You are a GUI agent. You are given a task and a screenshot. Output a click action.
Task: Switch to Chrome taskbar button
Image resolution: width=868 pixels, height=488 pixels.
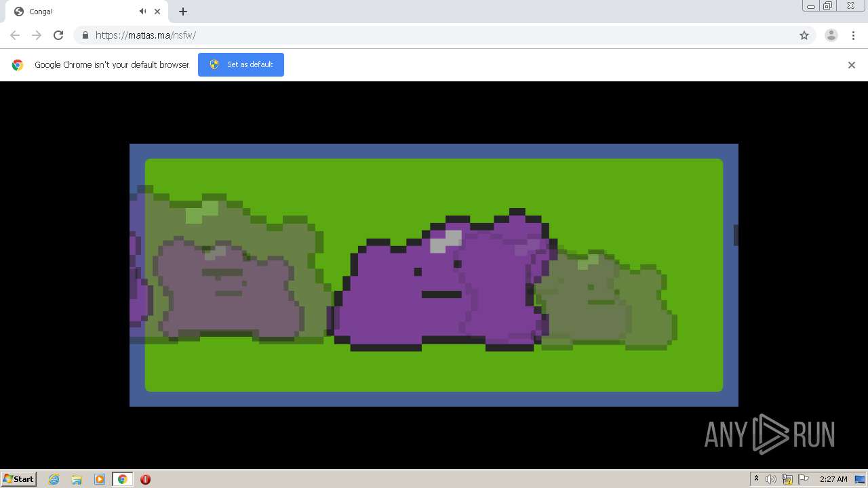click(122, 479)
